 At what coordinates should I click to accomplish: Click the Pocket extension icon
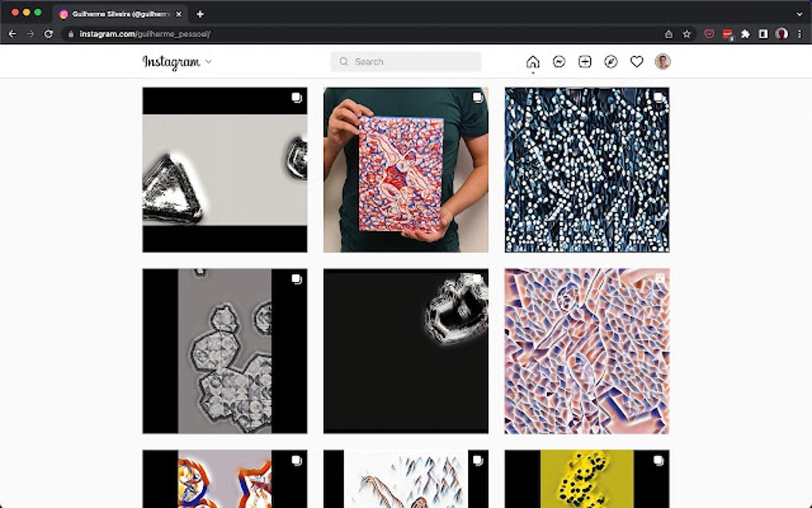point(709,35)
